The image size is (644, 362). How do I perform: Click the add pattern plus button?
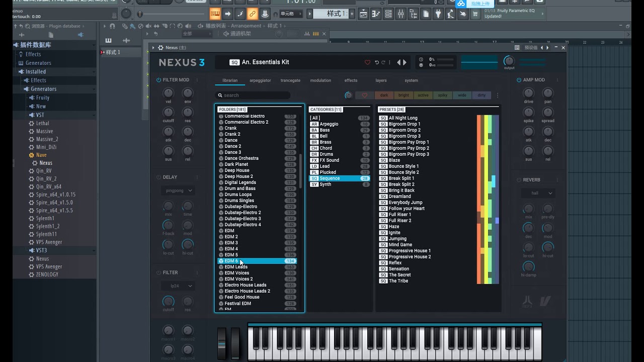click(352, 14)
